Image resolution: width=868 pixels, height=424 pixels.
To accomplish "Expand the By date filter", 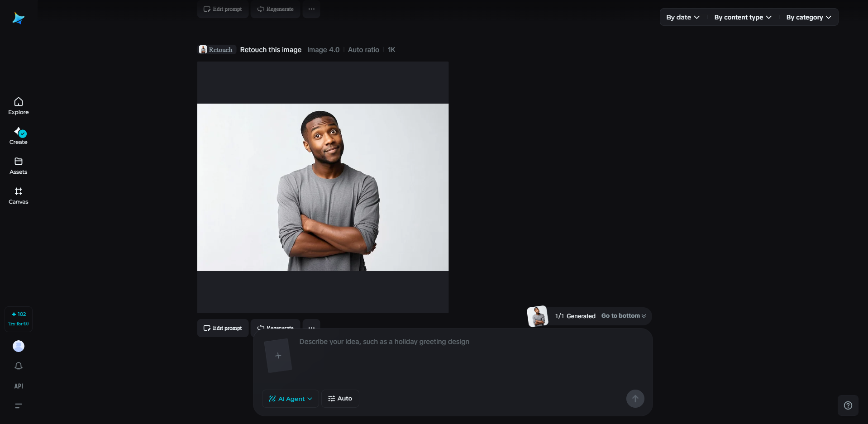I will tap(683, 17).
